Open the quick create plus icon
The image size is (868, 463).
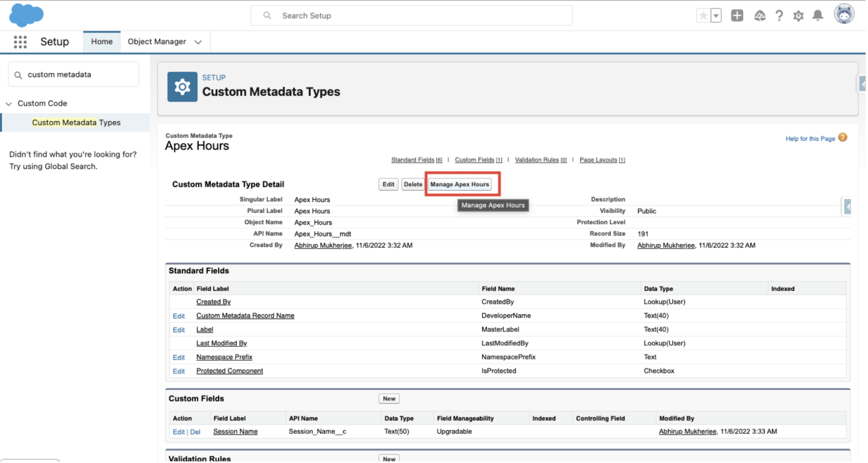pos(737,15)
